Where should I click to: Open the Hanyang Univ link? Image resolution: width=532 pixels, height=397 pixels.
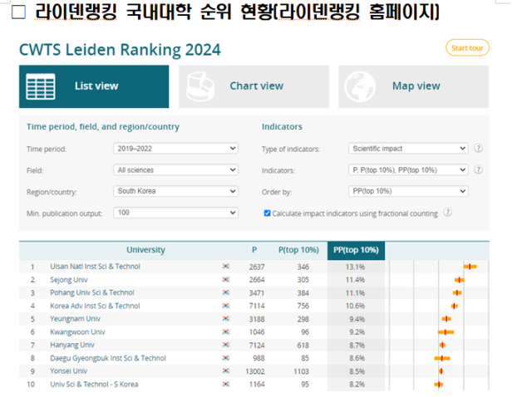[72, 345]
